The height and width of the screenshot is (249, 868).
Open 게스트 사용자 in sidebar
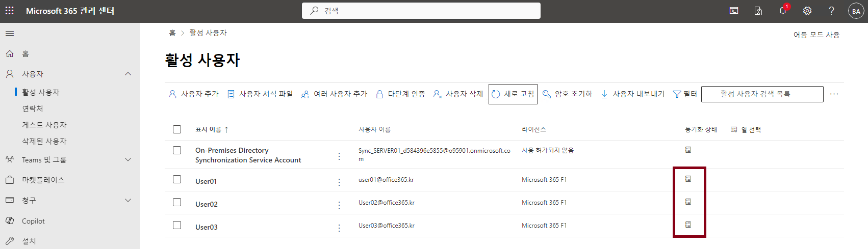click(44, 125)
